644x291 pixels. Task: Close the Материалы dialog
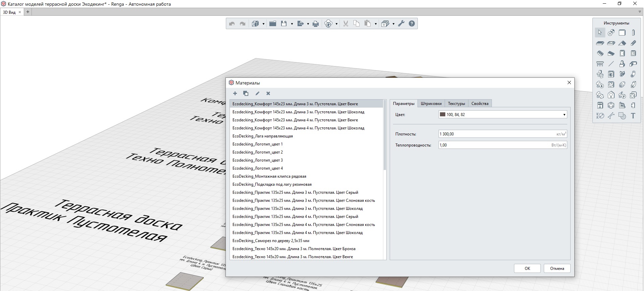click(x=569, y=82)
